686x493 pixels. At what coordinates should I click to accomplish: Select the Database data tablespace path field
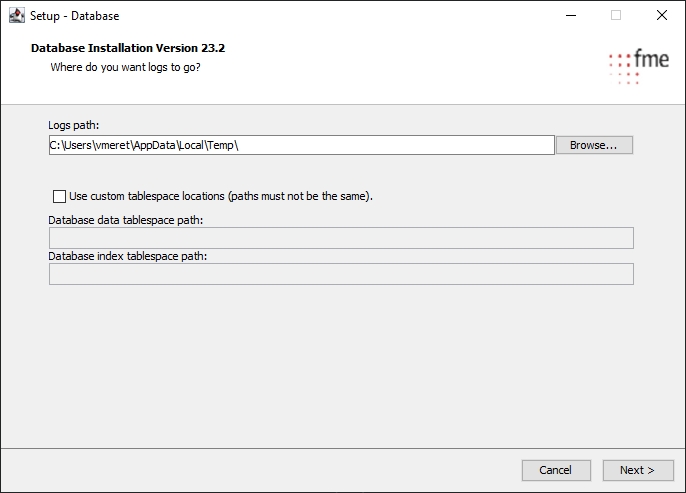tap(341, 238)
